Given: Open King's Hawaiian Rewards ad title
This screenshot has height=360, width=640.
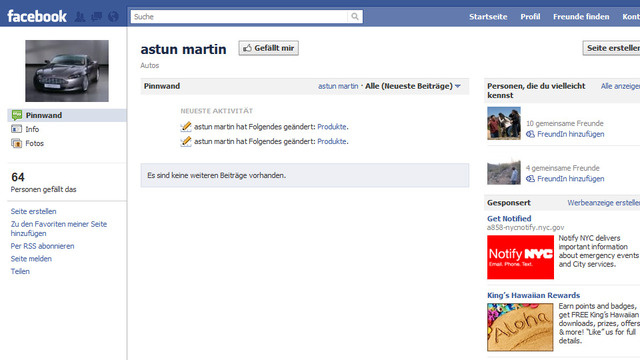Looking at the screenshot, I should [533, 295].
